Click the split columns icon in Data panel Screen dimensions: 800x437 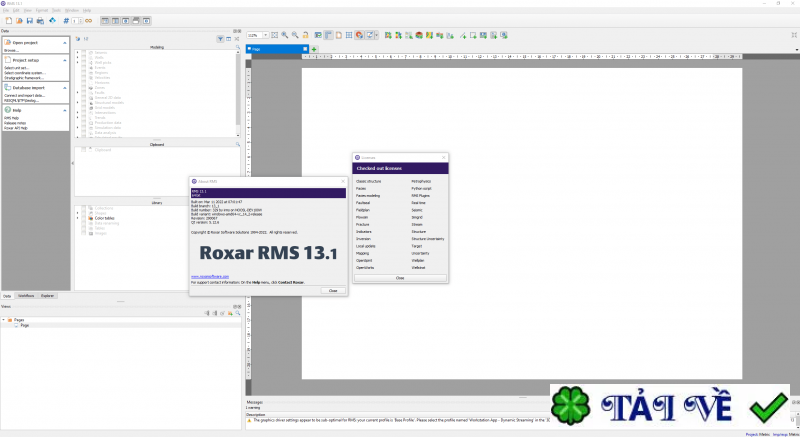click(229, 39)
